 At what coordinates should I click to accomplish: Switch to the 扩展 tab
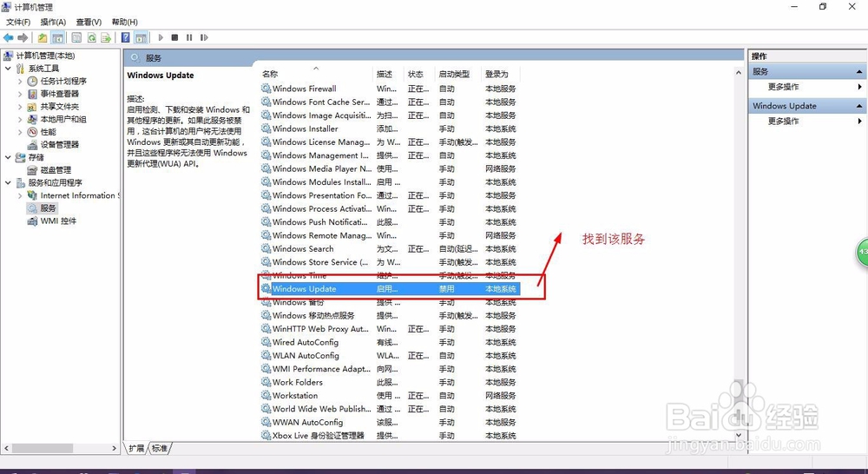(x=136, y=448)
